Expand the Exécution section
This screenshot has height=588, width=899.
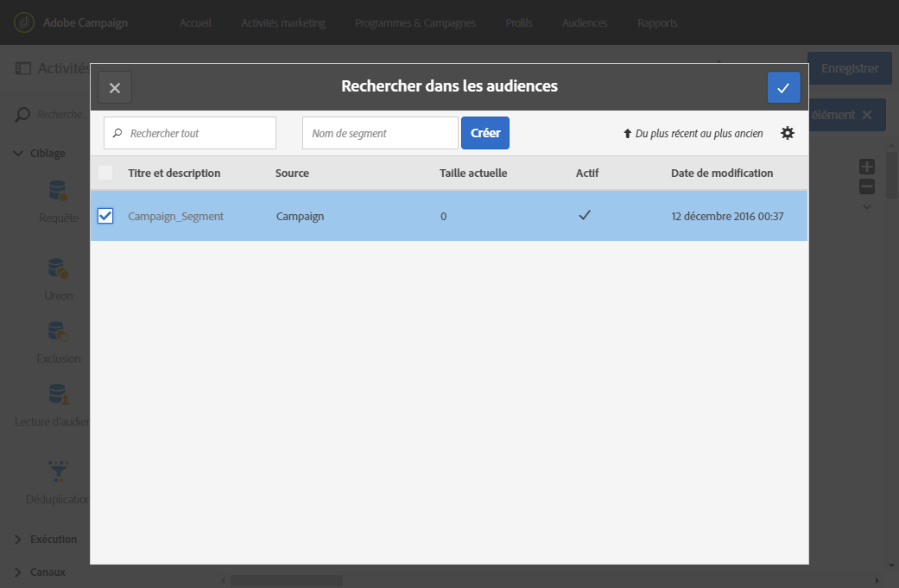tap(18, 540)
